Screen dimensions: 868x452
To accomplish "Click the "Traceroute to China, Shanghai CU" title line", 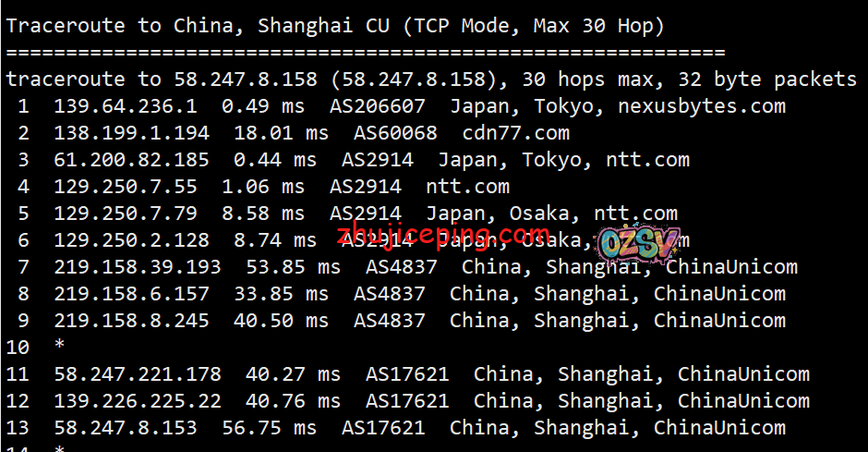I will click(x=335, y=26).
